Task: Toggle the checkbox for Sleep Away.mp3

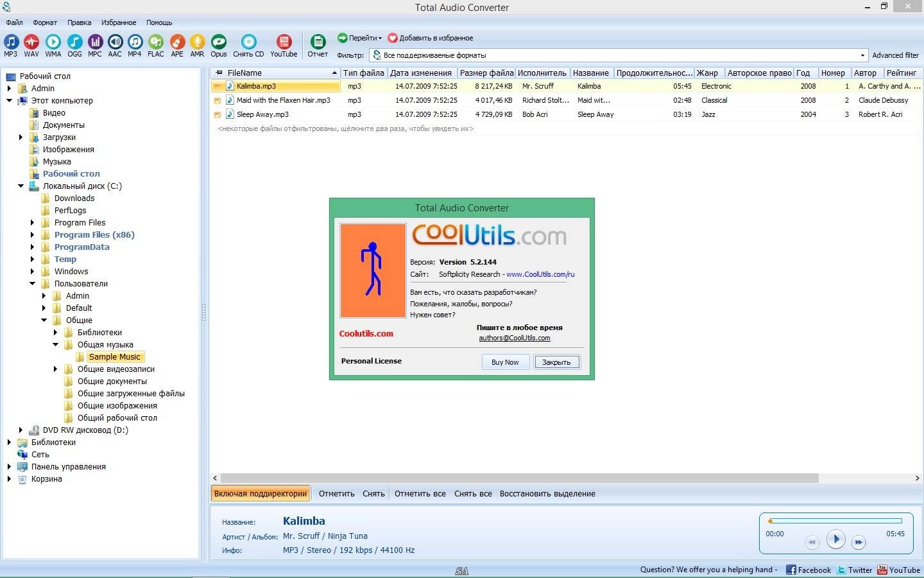Action: pos(218,114)
